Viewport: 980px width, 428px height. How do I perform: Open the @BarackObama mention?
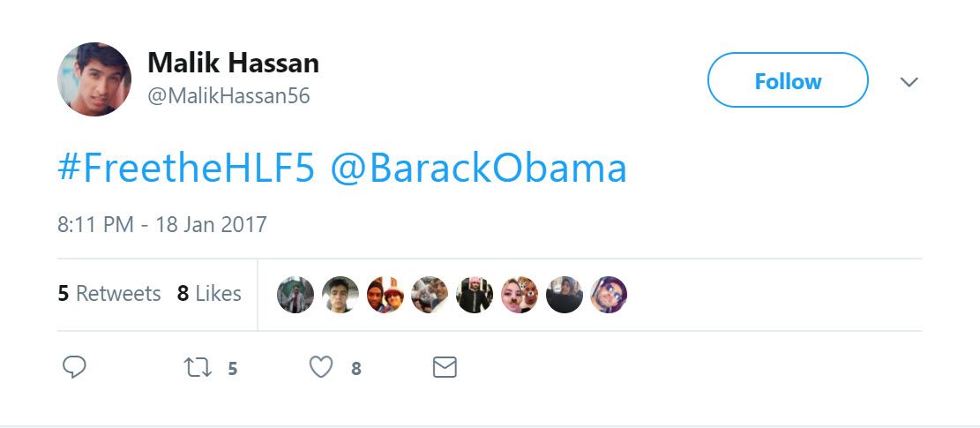point(479,168)
